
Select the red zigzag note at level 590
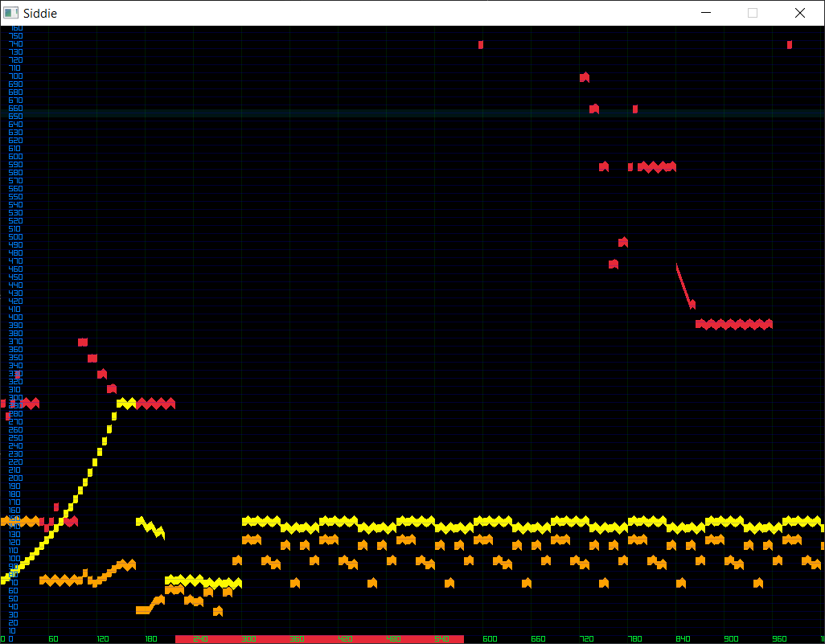pyautogui.click(x=657, y=166)
